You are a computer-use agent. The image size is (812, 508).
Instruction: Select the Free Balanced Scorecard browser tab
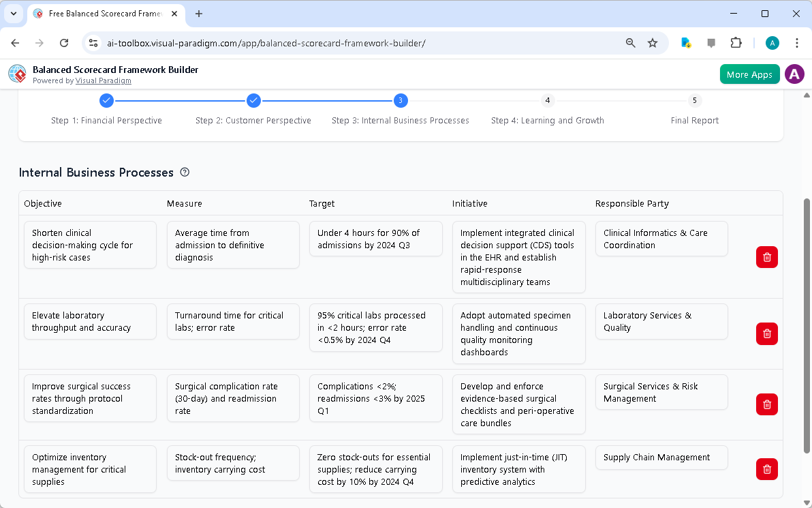click(x=102, y=14)
